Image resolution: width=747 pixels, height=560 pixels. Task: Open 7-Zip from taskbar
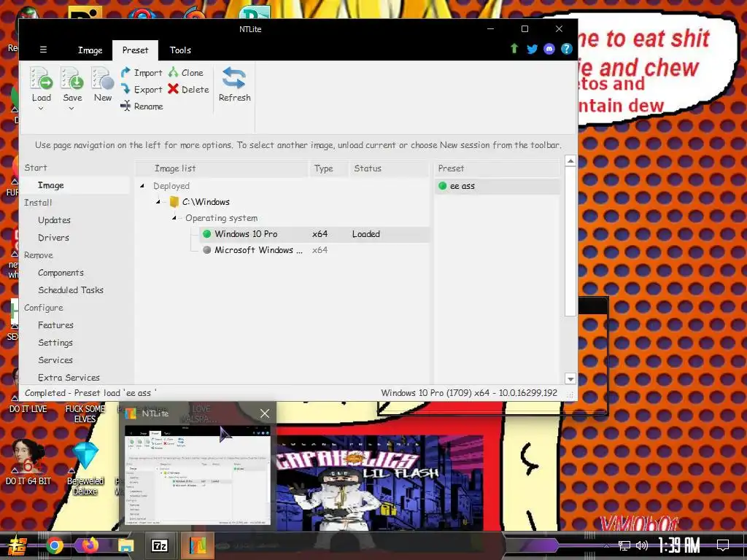[x=160, y=545]
